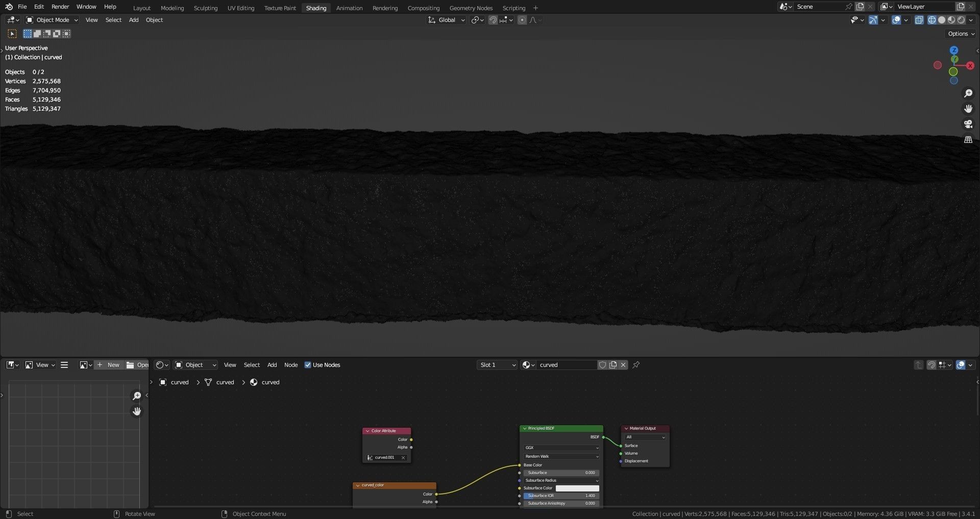Switch to the Geometry Nodes workspace tab
This screenshot has height=519, width=980.
click(471, 8)
